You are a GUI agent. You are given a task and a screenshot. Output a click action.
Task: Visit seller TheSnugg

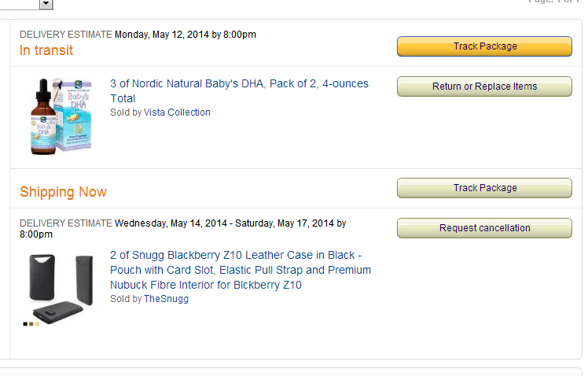166,299
